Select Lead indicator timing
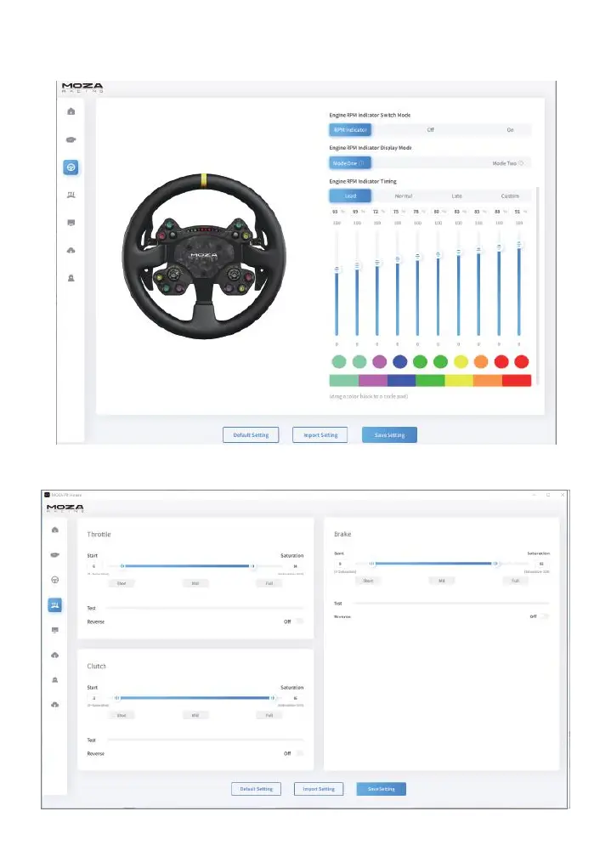Viewport: 611px width, 868px height. click(x=350, y=196)
